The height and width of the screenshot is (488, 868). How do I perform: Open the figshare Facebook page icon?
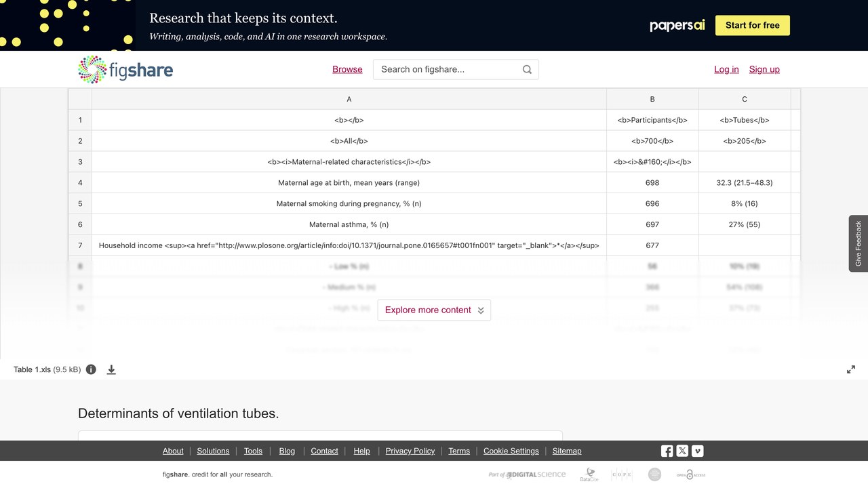tap(667, 451)
